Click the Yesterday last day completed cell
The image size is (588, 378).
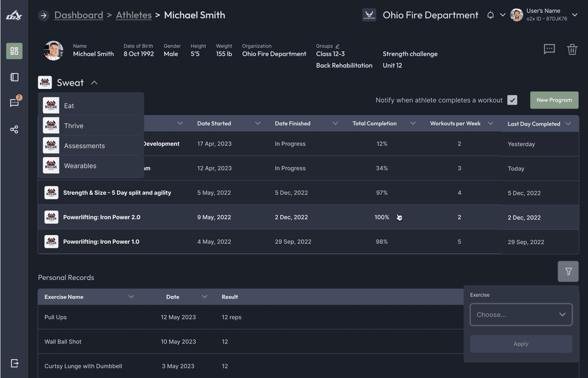[x=521, y=144]
